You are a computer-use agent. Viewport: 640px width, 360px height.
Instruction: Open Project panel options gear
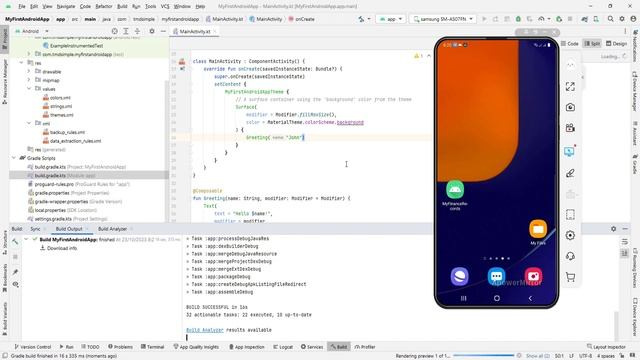pyautogui.click(x=152, y=31)
